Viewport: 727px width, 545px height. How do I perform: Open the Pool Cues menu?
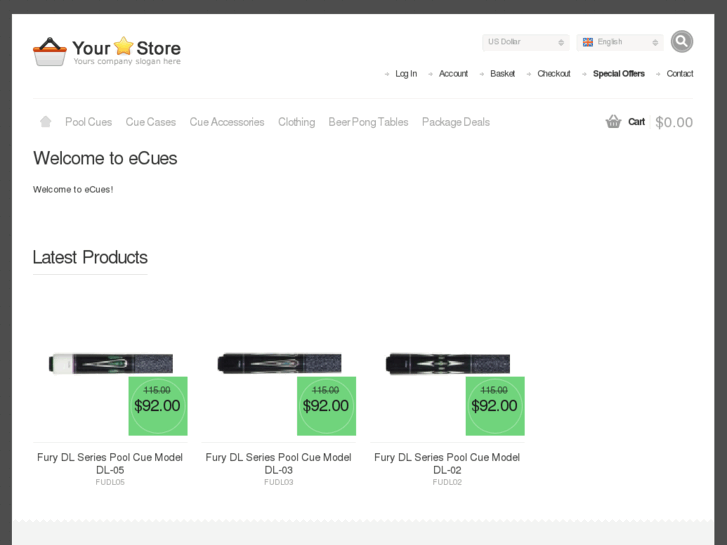pos(88,122)
